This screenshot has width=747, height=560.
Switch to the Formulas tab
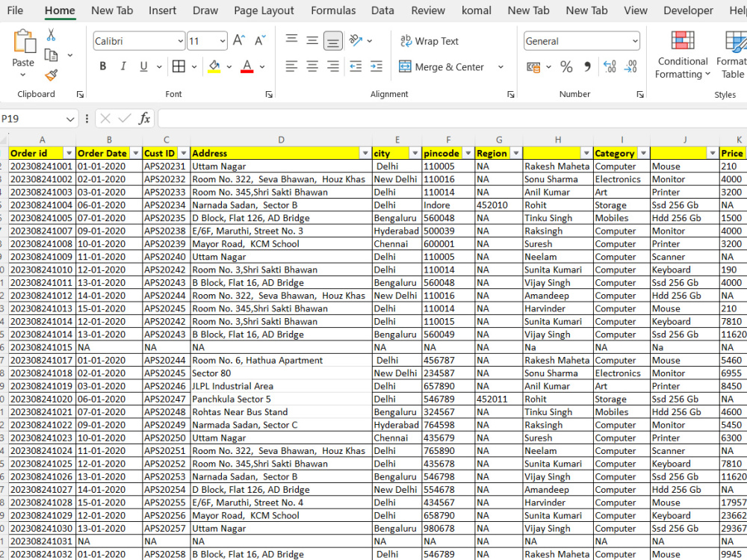(x=333, y=10)
